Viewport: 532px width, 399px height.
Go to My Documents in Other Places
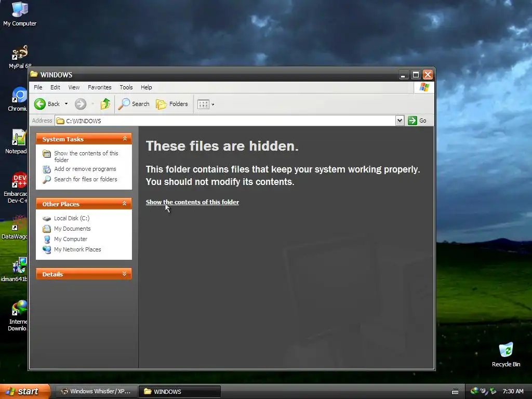pos(72,229)
